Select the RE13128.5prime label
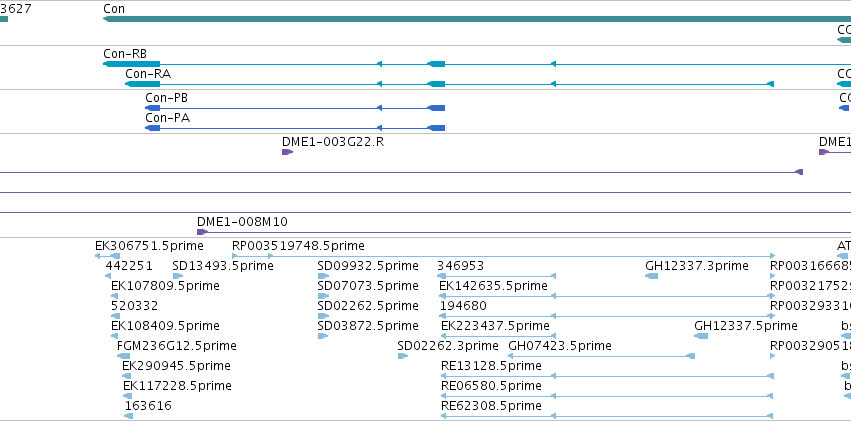The image size is (851, 421). click(491, 366)
